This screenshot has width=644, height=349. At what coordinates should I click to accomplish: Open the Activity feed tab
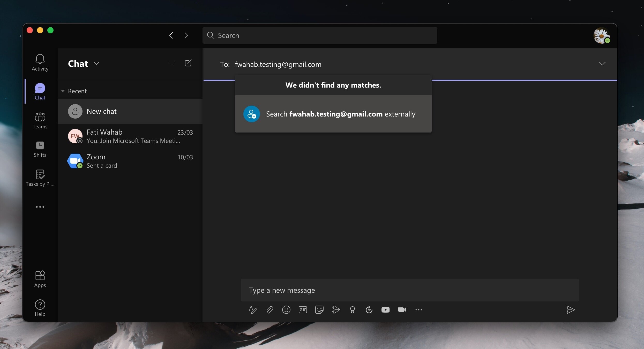(x=40, y=63)
